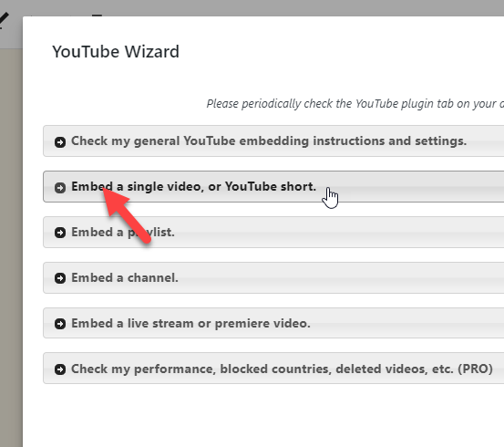Image resolution: width=504 pixels, height=447 pixels.
Task: Open the 'Embed a channel.' section
Action: coord(273,277)
